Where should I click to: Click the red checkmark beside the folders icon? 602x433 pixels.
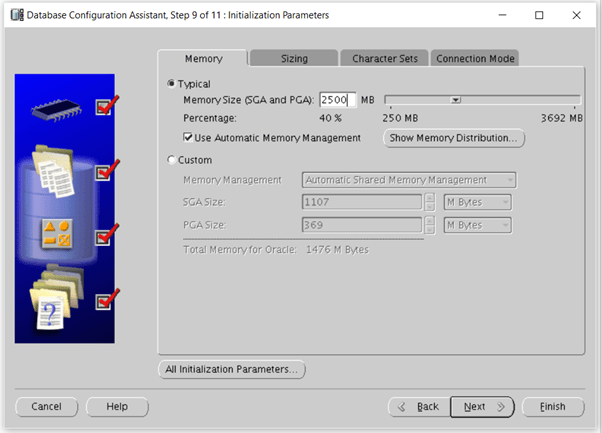coord(108,299)
